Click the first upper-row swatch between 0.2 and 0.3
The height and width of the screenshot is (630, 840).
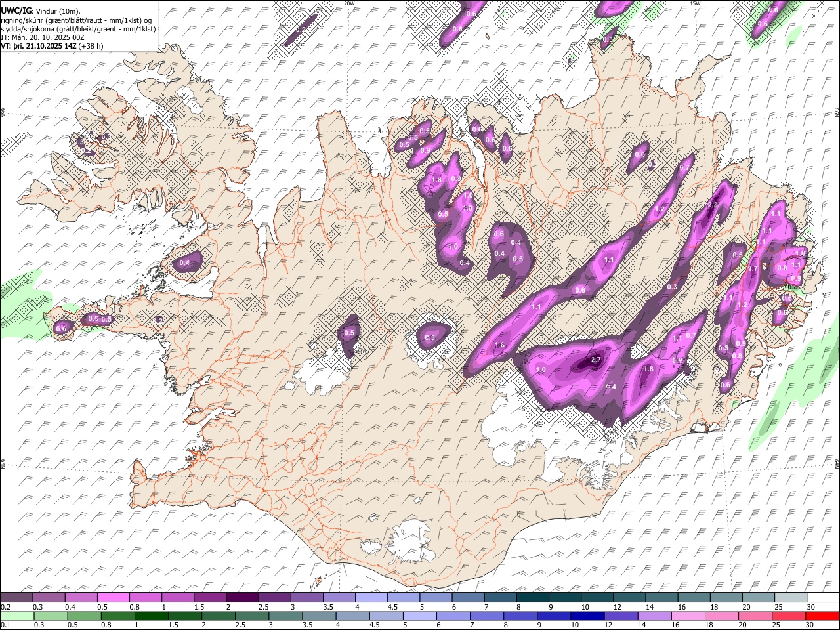click(x=16, y=597)
